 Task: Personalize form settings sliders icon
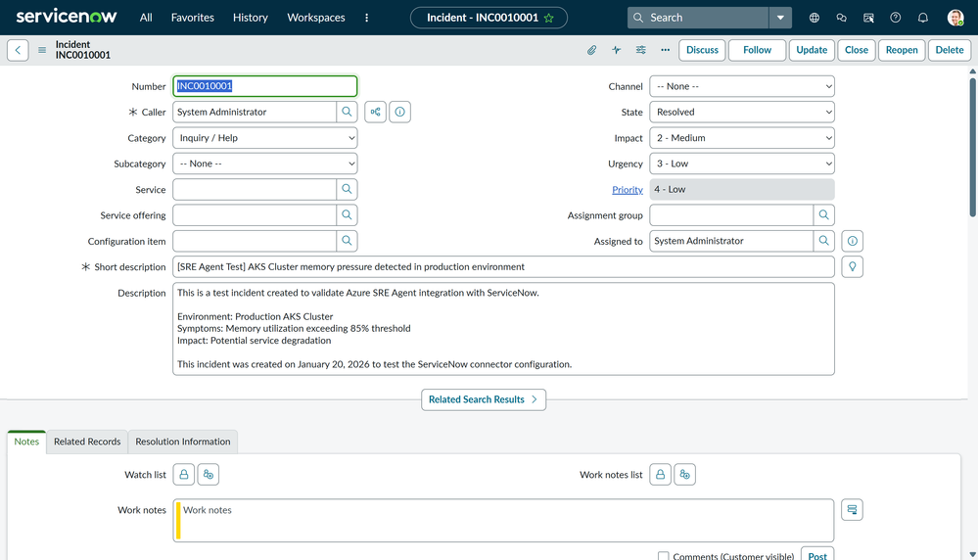point(640,50)
